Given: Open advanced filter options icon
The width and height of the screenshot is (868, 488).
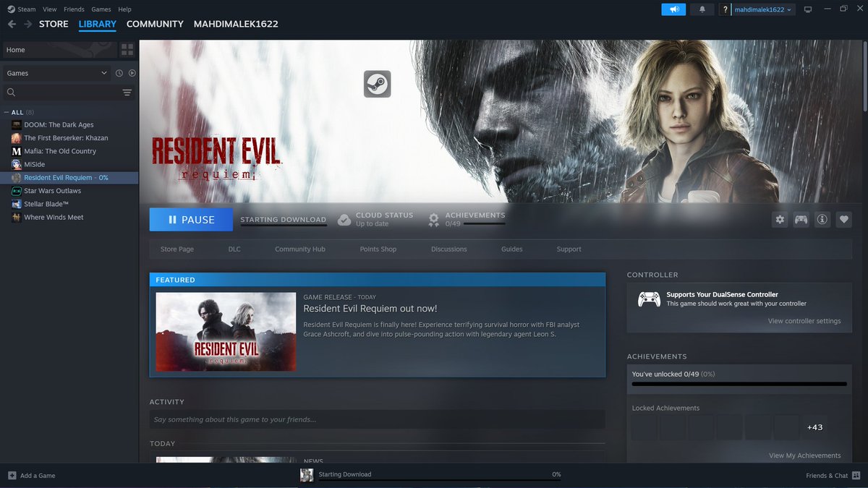Looking at the screenshot, I should (127, 93).
